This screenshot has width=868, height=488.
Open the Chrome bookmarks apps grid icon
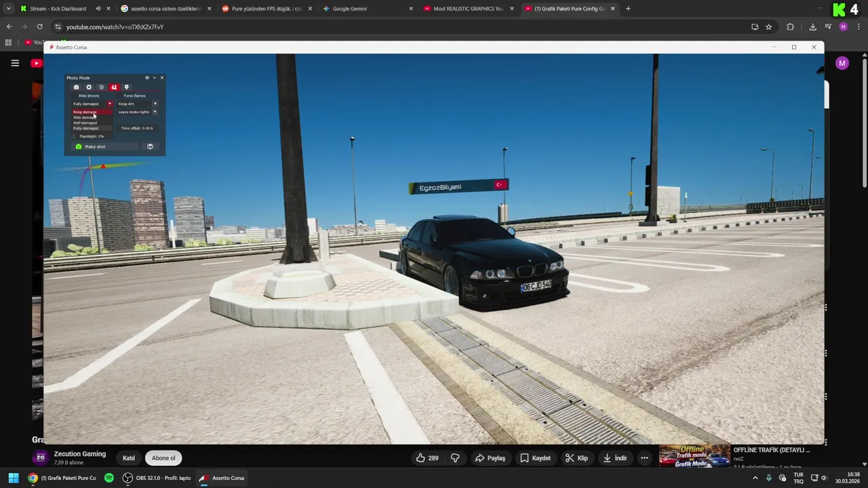(x=8, y=42)
